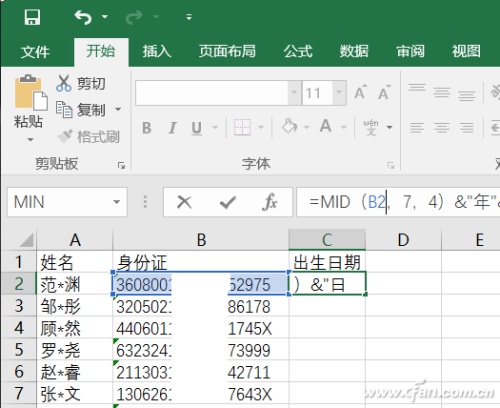Click the Save icon in quick access toolbar
The image size is (500, 408).
click(32, 17)
